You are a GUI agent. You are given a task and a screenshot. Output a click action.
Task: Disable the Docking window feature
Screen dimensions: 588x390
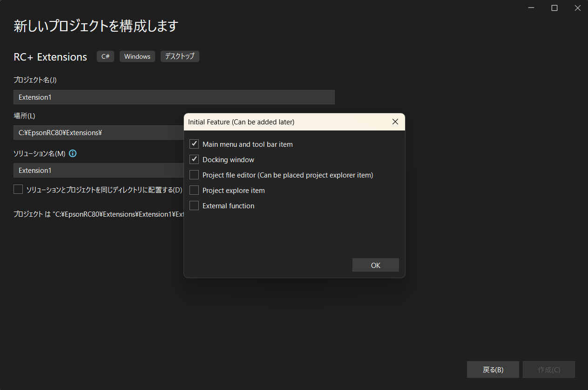pos(194,160)
